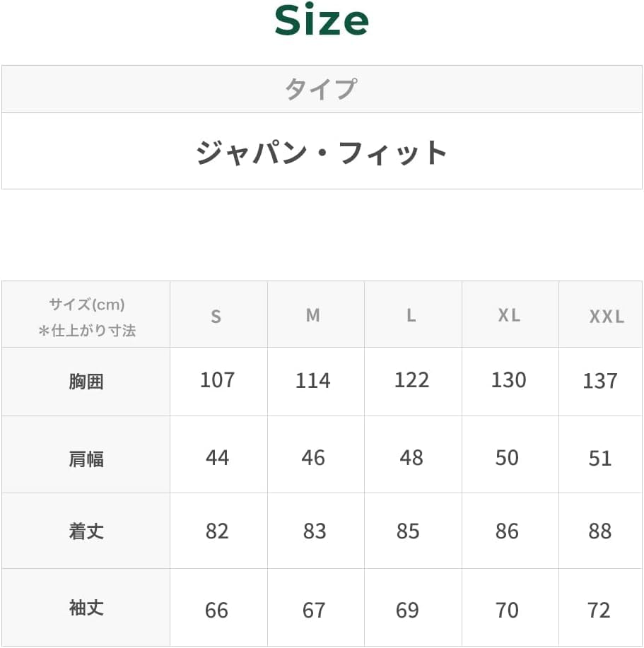The height and width of the screenshot is (648, 644).
Task: Click the Size heading title
Action: click(322, 22)
